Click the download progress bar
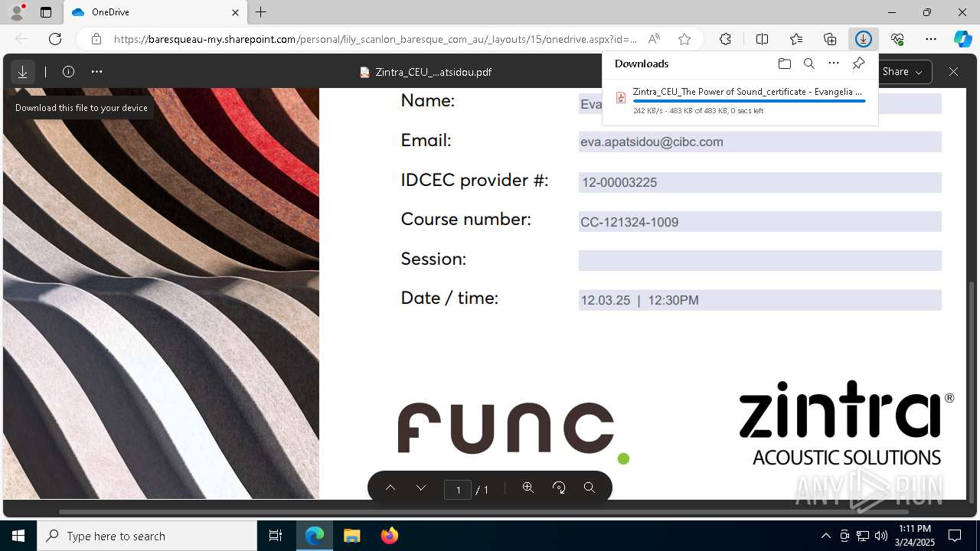The height and width of the screenshot is (551, 980). tap(749, 101)
